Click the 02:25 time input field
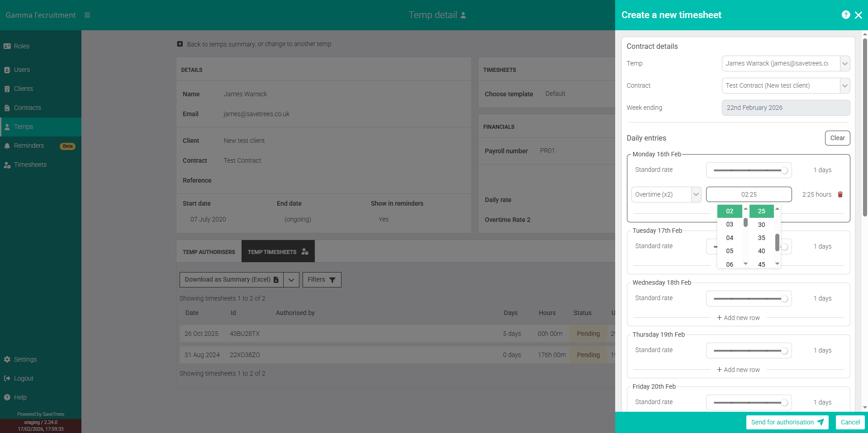The image size is (868, 433). (748, 194)
